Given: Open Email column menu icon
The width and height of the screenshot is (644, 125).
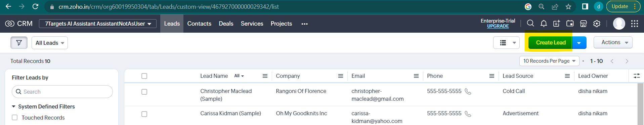Looking at the screenshot, I should pyautogui.click(x=416, y=76).
